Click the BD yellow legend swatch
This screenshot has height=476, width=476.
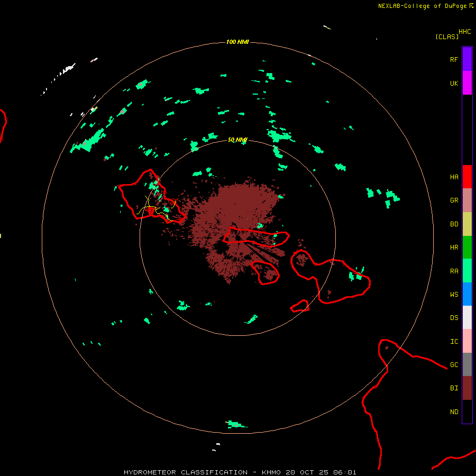click(x=467, y=224)
